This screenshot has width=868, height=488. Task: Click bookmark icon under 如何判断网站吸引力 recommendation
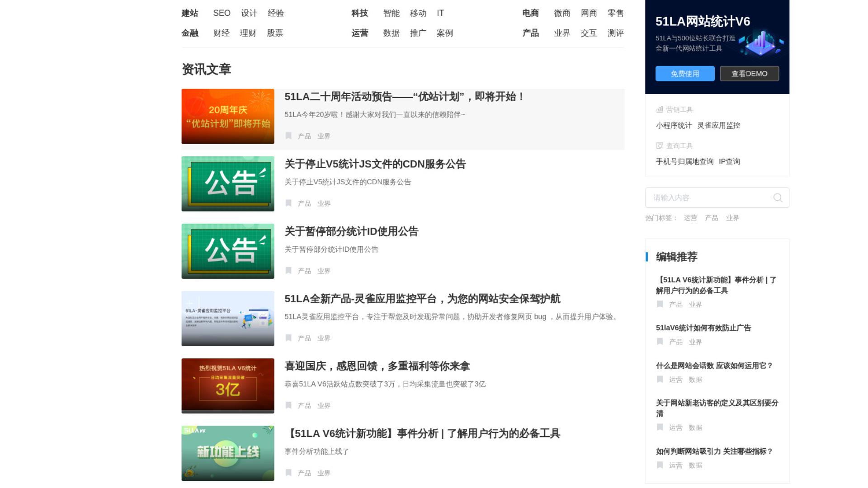[x=660, y=465]
